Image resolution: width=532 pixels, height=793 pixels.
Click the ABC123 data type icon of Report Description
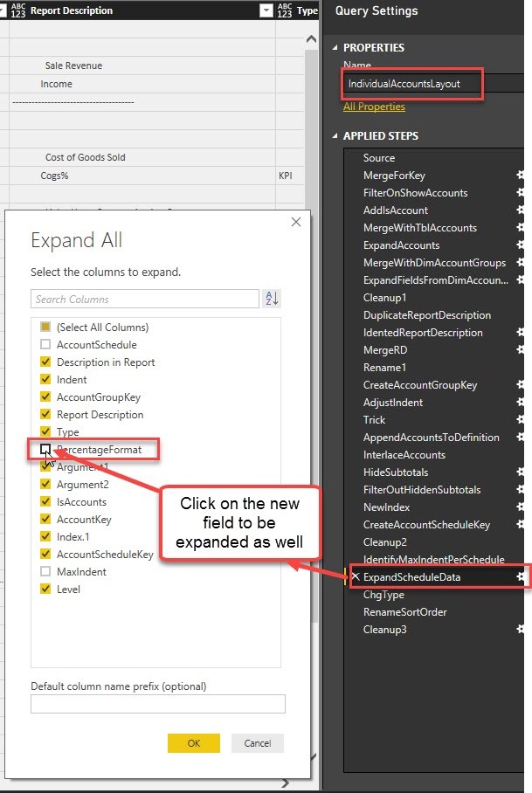tap(17, 10)
